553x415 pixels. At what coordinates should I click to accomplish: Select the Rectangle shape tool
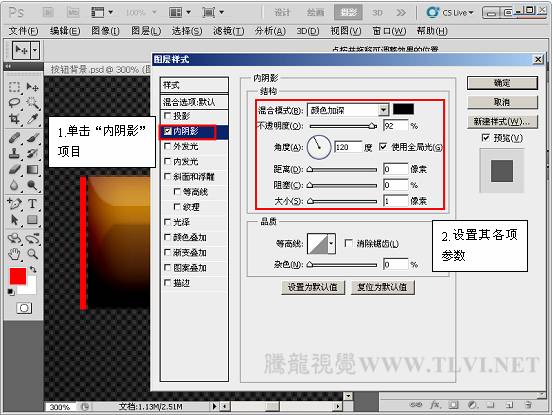click(32, 220)
